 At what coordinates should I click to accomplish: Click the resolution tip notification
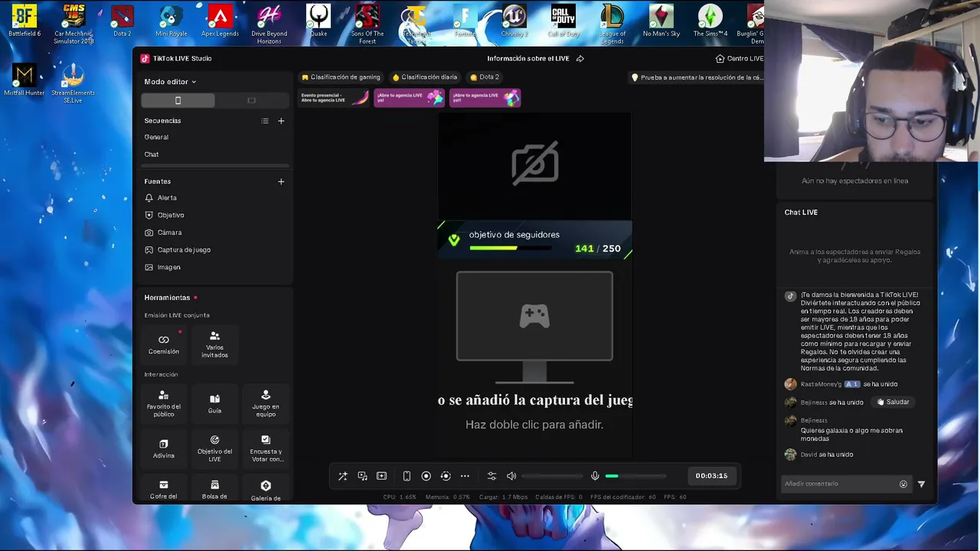[x=697, y=77]
